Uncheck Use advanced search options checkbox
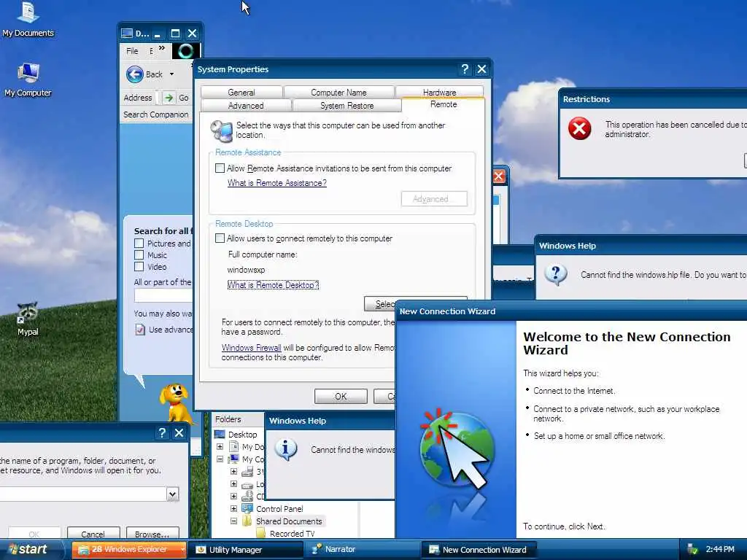This screenshot has height=560, width=747. coord(140,330)
